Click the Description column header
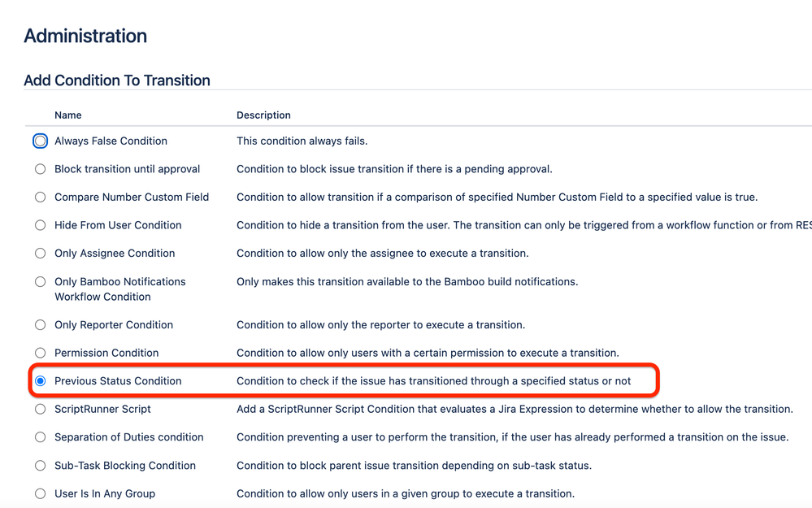Screen dimensions: 812x508 (x=263, y=115)
